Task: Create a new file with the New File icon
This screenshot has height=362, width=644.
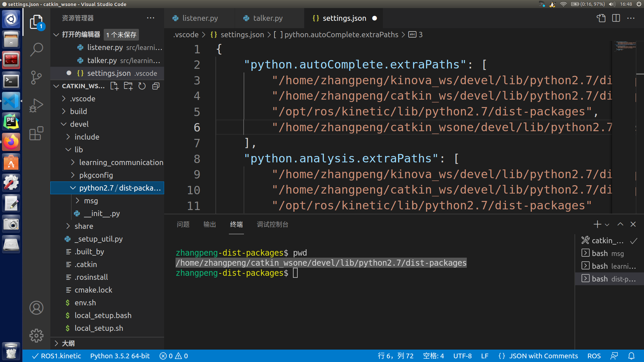Action: (x=114, y=86)
